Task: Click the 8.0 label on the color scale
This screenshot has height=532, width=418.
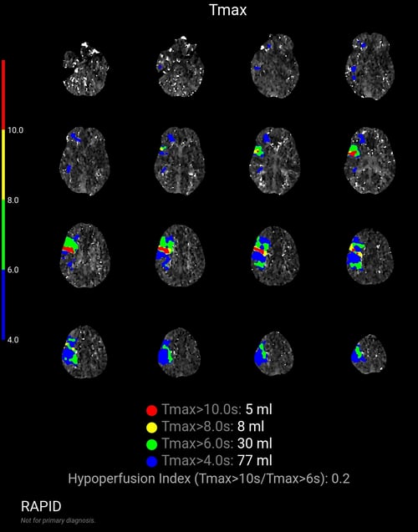Action: pos(13,200)
